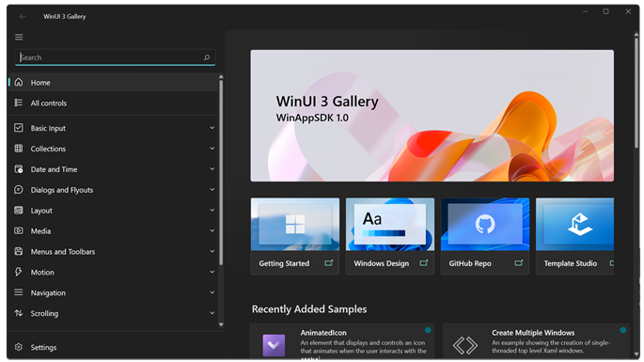Click the search magnifier icon

pyautogui.click(x=207, y=57)
